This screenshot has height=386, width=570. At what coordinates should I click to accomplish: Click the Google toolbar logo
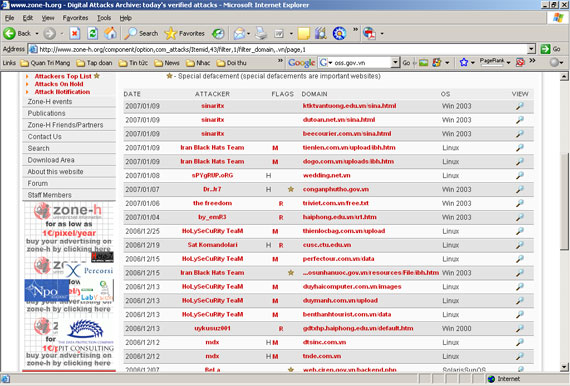[x=301, y=63]
